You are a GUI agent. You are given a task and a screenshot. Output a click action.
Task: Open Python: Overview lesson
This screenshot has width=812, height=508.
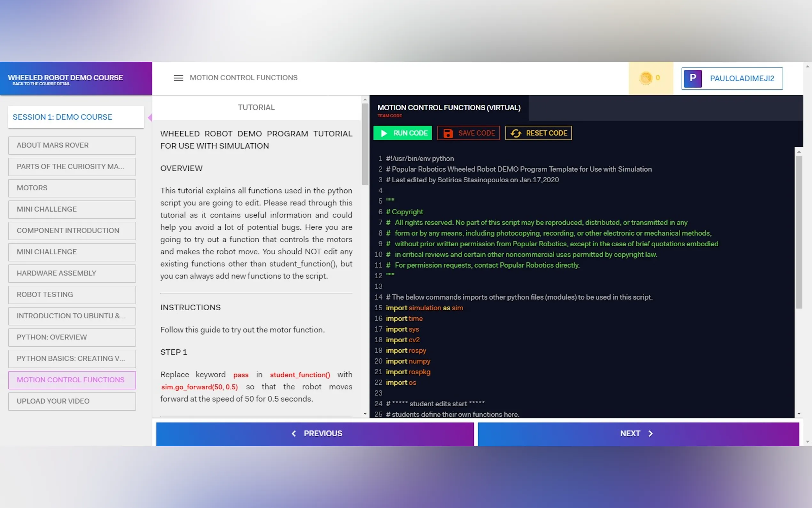(72, 337)
